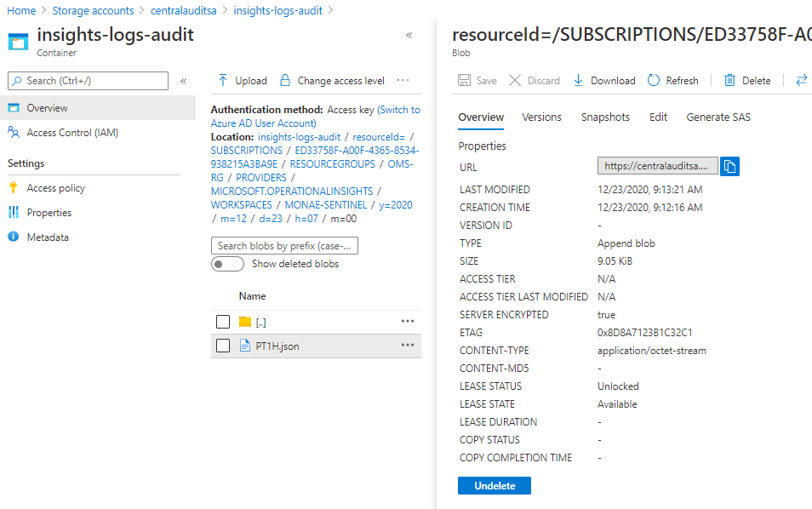This screenshot has width=812, height=509.
Task: Open the toolbar overflow ellipsis menu
Action: click(x=403, y=79)
